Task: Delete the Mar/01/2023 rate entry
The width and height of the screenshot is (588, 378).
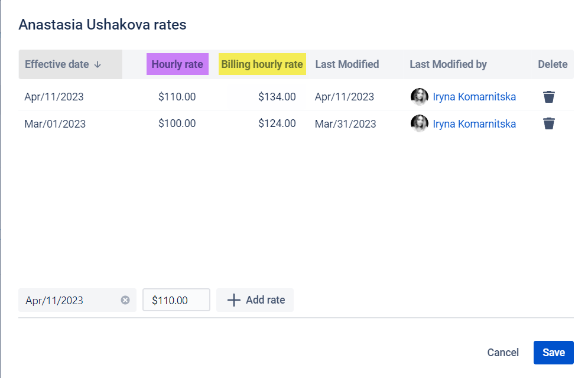Action: click(548, 123)
